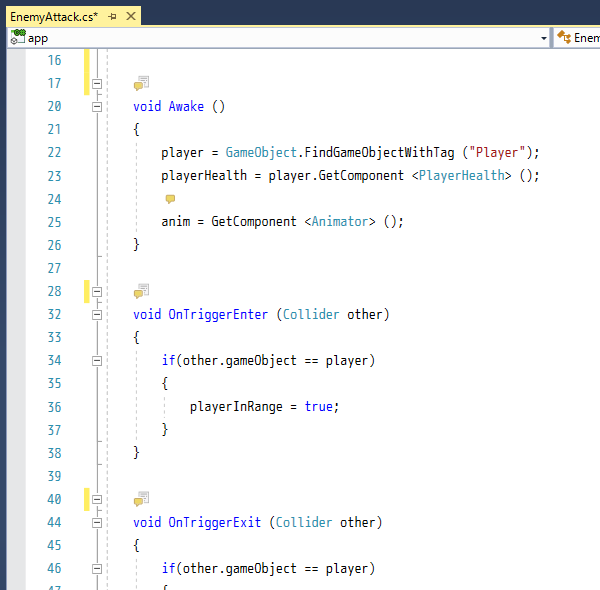Click the comment icon on line 24
The width and height of the screenshot is (600, 590).
(x=170, y=199)
